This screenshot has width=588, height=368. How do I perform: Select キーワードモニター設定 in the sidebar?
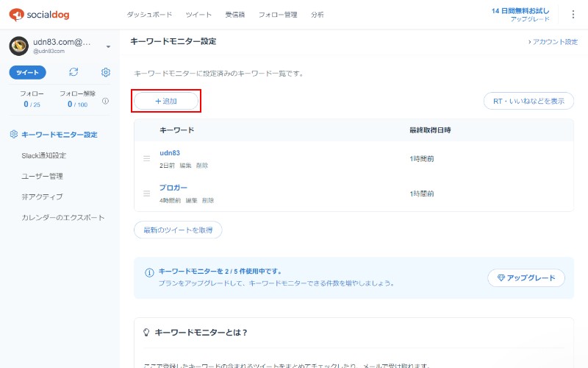click(x=60, y=135)
